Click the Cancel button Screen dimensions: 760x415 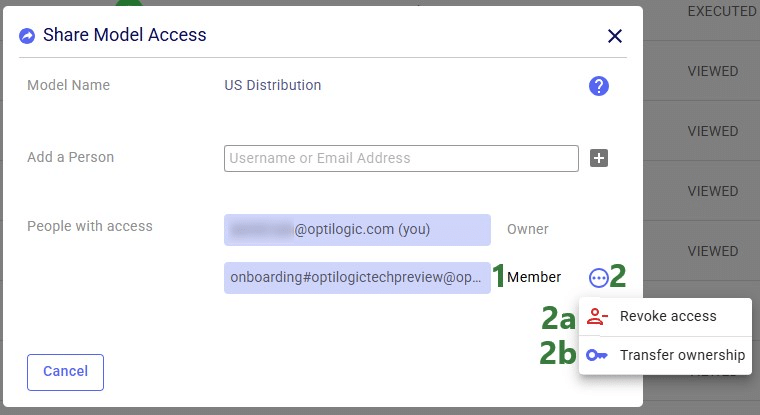[x=65, y=372]
